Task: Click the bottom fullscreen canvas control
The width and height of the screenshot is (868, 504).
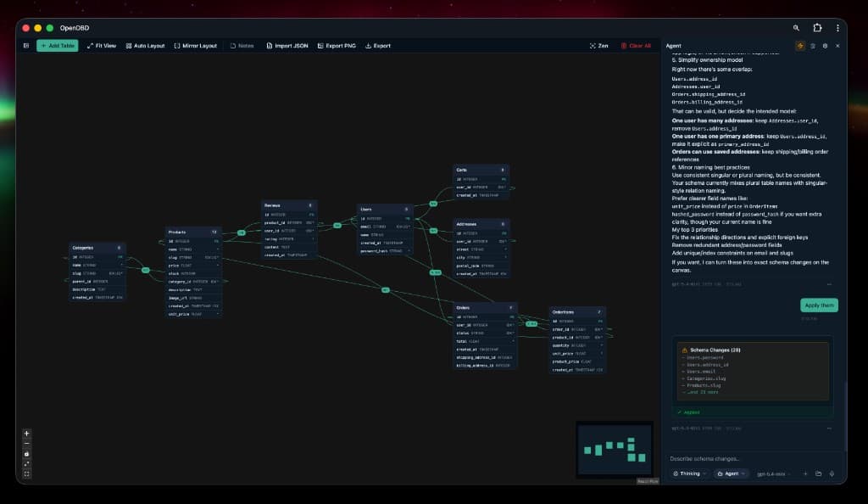Action: (x=26, y=474)
